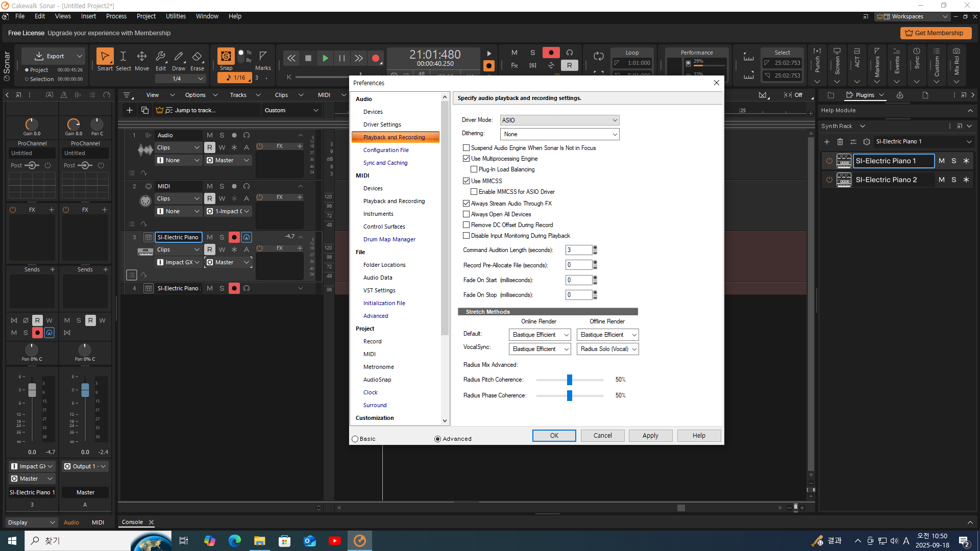Open the Driver Mode dropdown
This screenshot has width=980, height=551.
point(559,120)
